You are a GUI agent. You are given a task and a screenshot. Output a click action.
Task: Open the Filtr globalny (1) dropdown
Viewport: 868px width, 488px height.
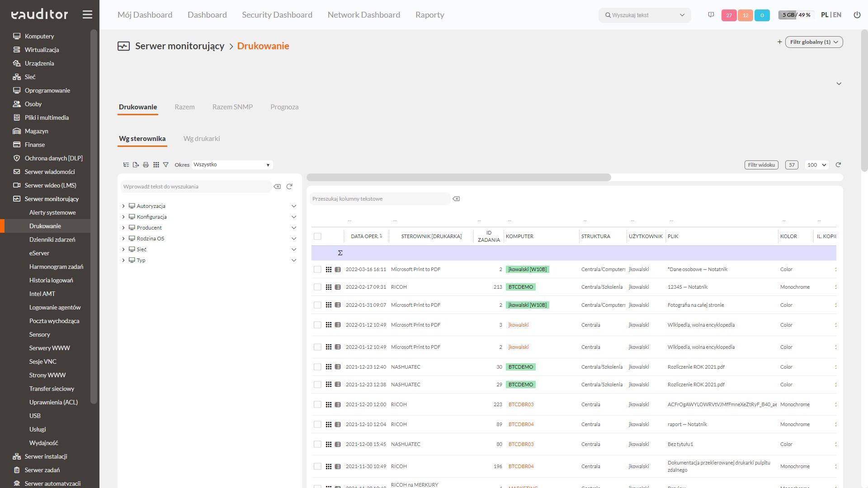(x=814, y=42)
